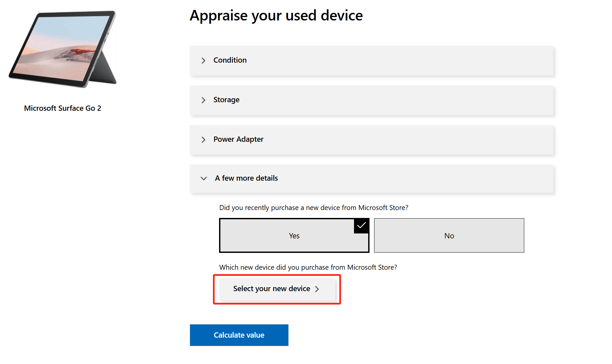The image size is (612, 364).
Task: Click the checkmark icon on the Yes option
Action: (x=362, y=226)
